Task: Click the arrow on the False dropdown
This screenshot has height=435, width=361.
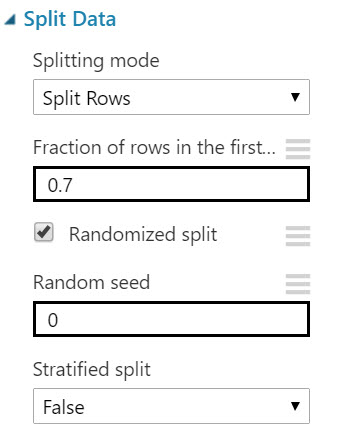Action: 295,406
